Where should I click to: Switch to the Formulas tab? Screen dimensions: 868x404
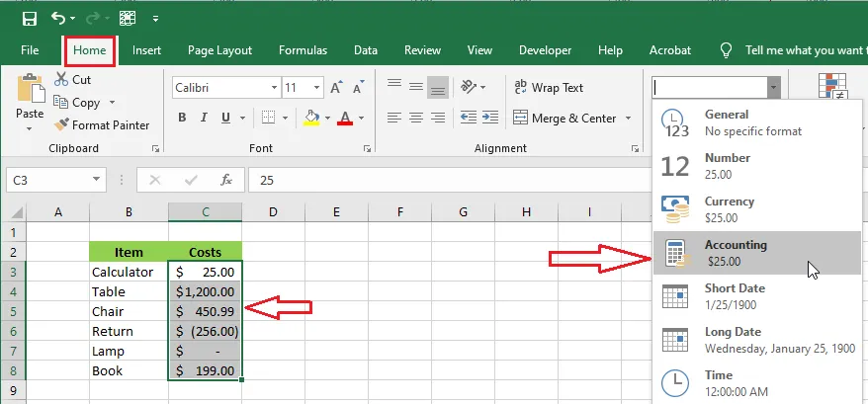(303, 50)
